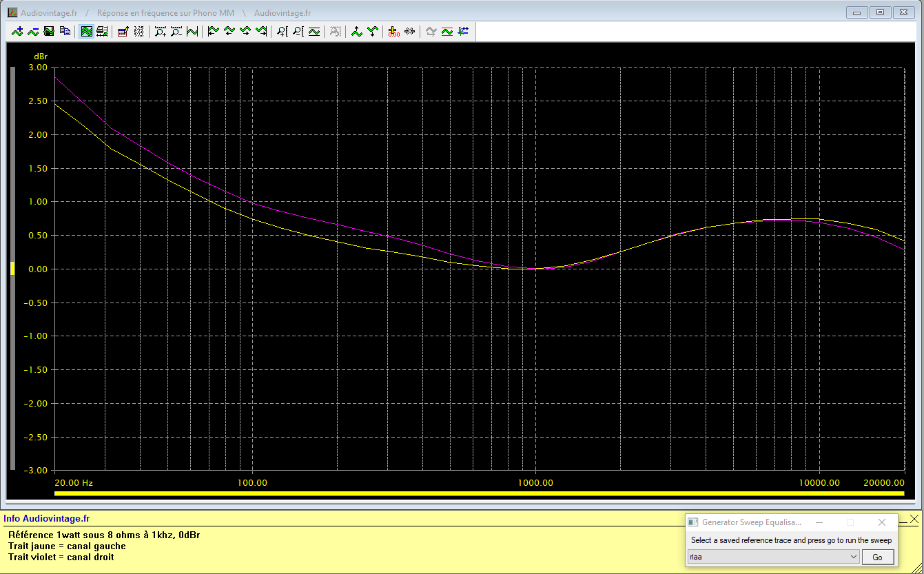Open the notes editor icon with pencil
This screenshot has width=924, height=574.
point(123,31)
